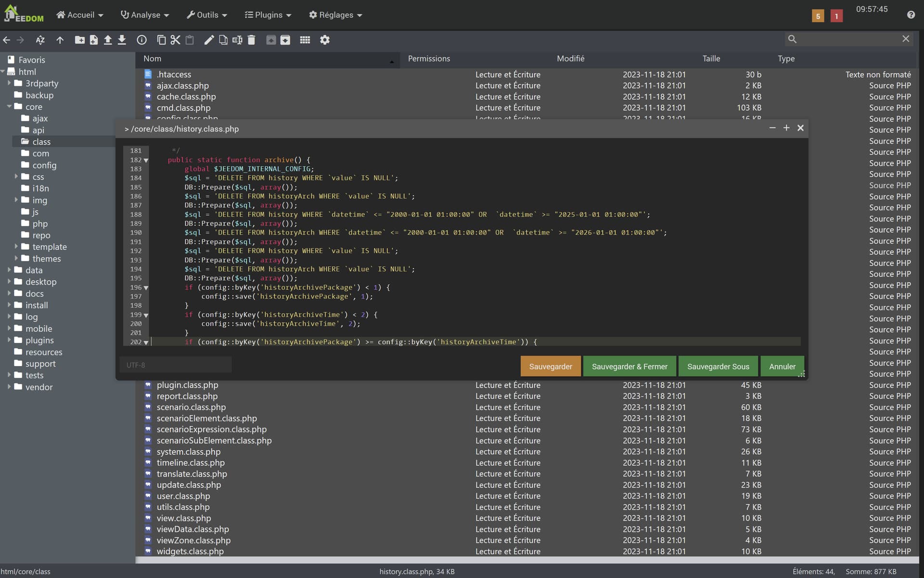Click the upload files icon

click(108, 40)
